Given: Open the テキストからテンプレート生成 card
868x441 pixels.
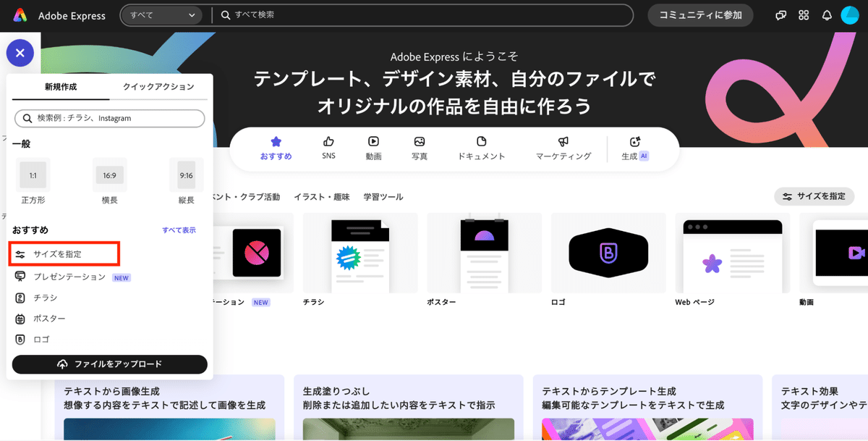Looking at the screenshot, I should [x=647, y=407].
